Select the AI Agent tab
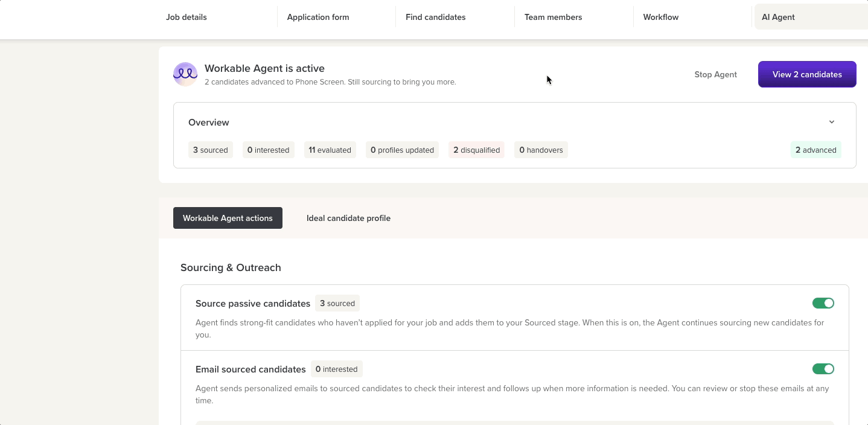 pyautogui.click(x=778, y=17)
